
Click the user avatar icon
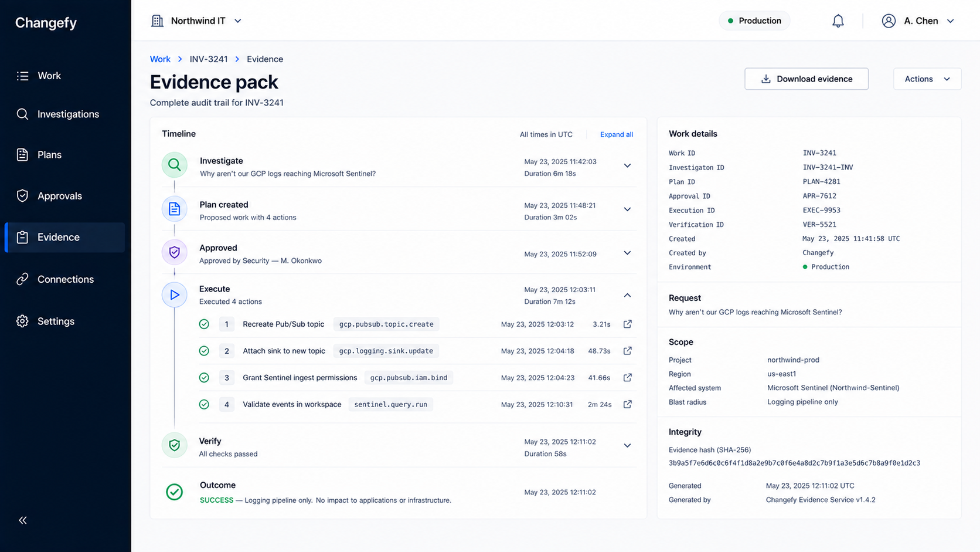point(889,21)
